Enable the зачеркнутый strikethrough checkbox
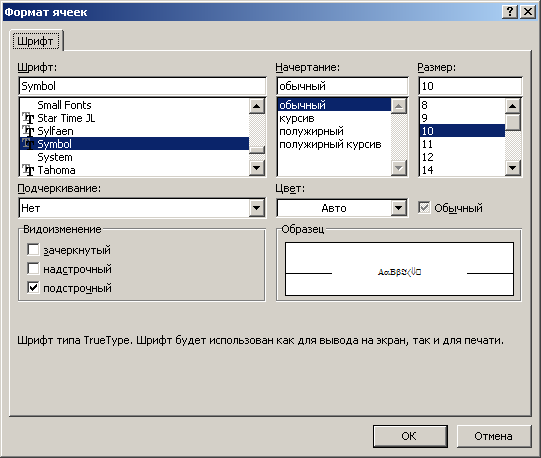Image resolution: width=541 pixels, height=458 pixels. pos(33,250)
